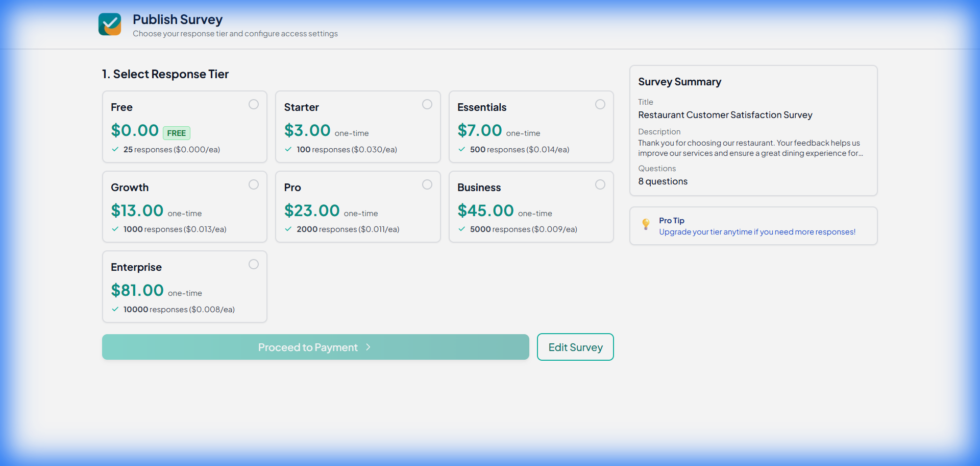Click the Restaurant Customer Satisfaction Survey title
This screenshot has width=980, height=466.
point(725,115)
